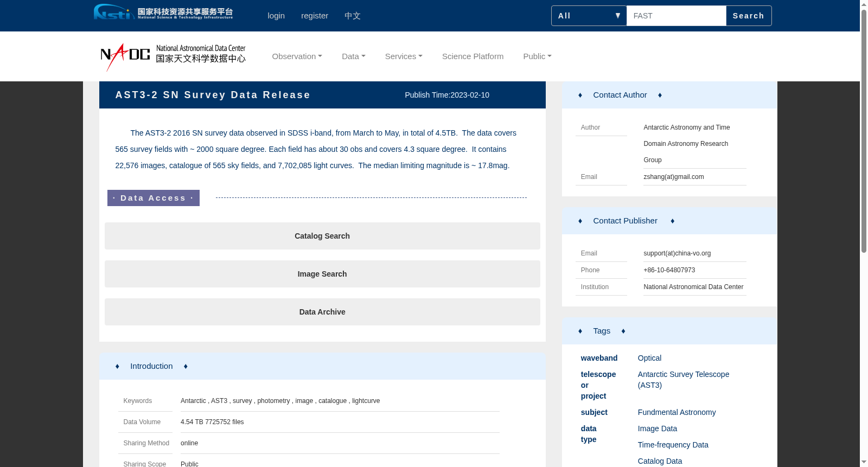This screenshot has height=467, width=868.
Task: Click the author email zshang(at)gmail.com
Action: pyautogui.click(x=674, y=177)
